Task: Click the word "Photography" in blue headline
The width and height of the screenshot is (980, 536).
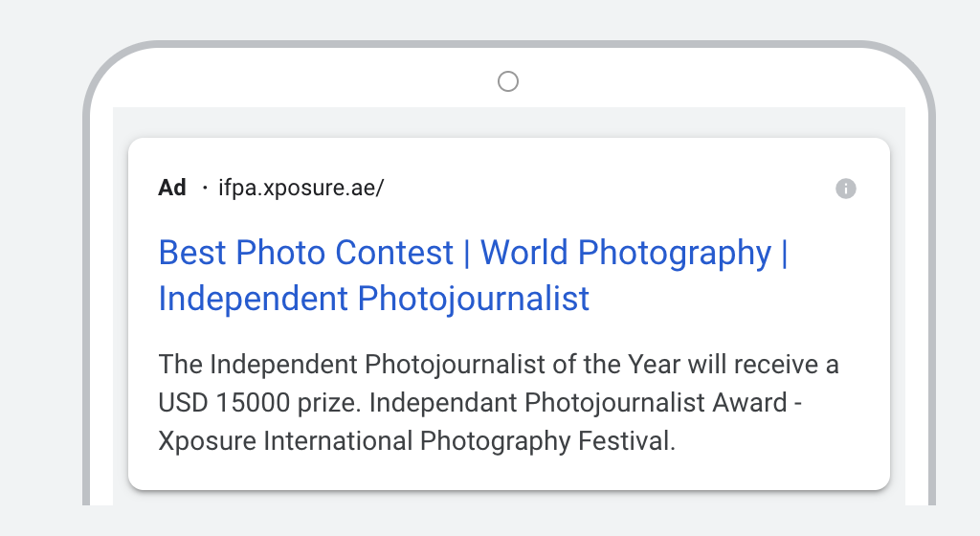Action: click(675, 254)
